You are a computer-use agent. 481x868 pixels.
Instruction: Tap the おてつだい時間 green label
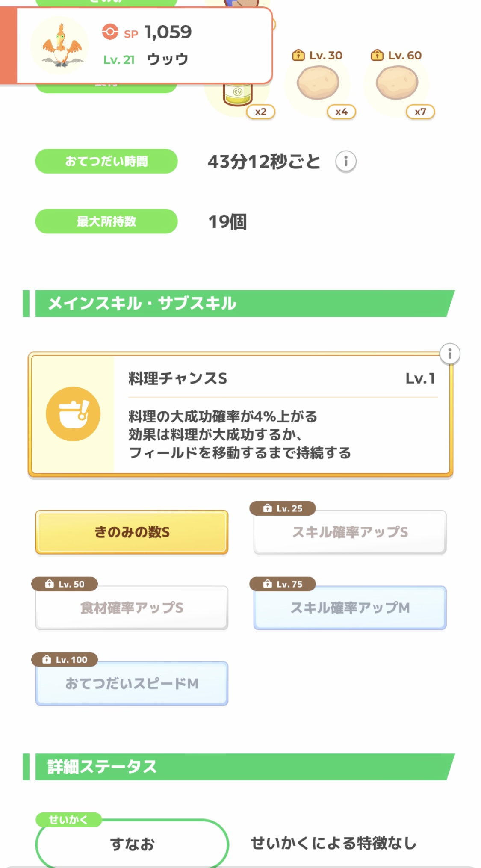pyautogui.click(x=106, y=162)
